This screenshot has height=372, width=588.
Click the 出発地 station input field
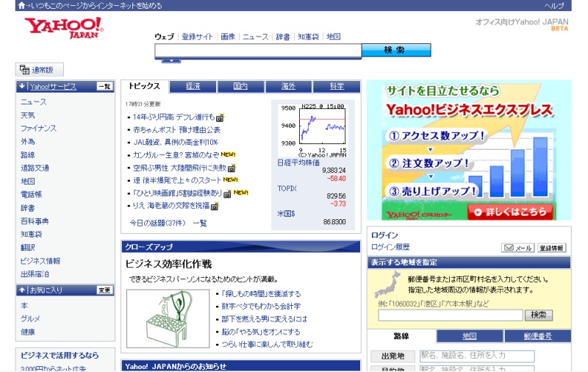tap(477, 356)
